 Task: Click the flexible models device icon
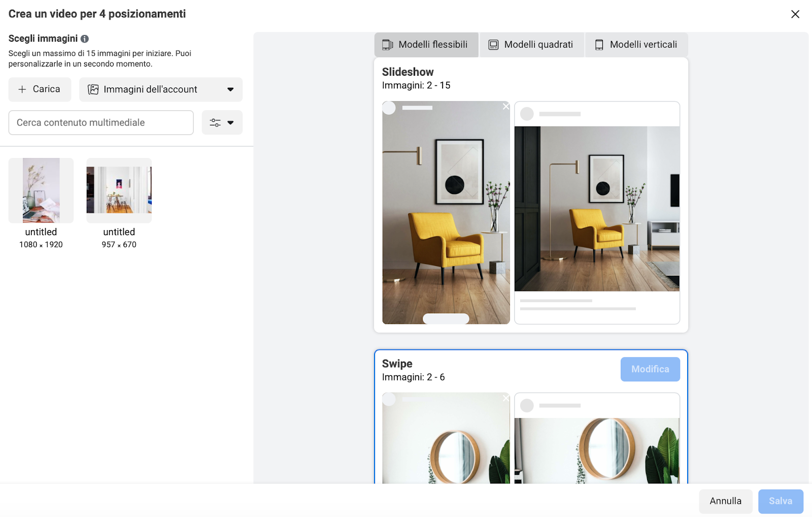(388, 45)
